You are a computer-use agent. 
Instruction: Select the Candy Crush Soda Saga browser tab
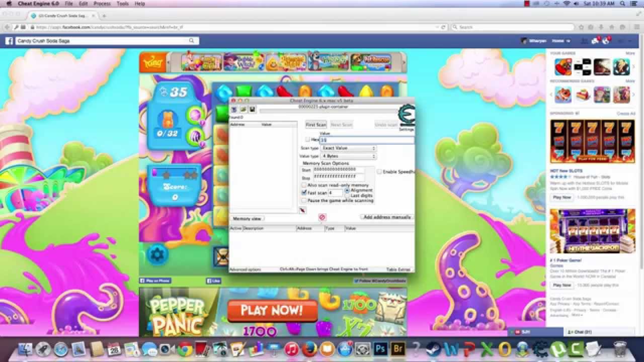pyautogui.click(x=64, y=16)
